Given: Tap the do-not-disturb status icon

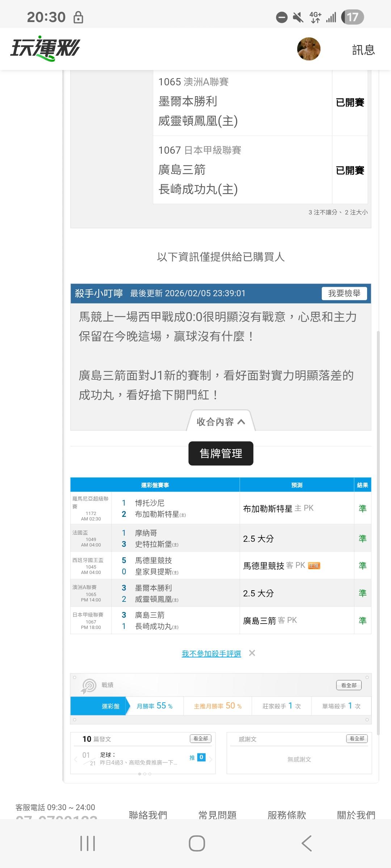Looking at the screenshot, I should [x=282, y=17].
